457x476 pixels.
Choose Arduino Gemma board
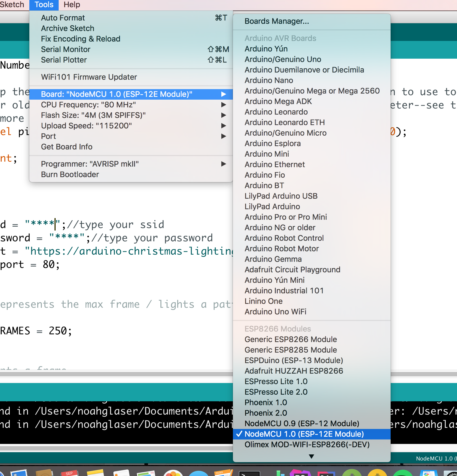[312, 259]
